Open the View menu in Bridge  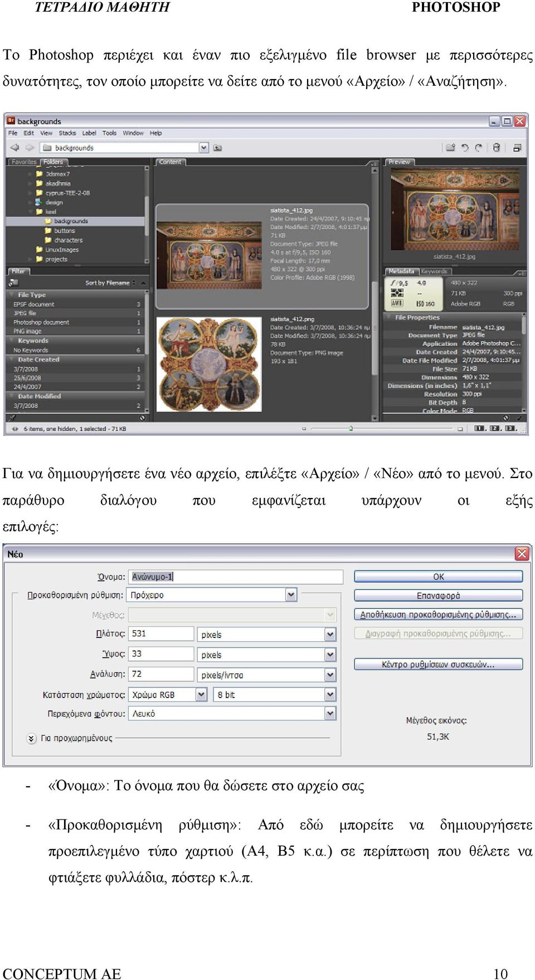[x=46, y=133]
